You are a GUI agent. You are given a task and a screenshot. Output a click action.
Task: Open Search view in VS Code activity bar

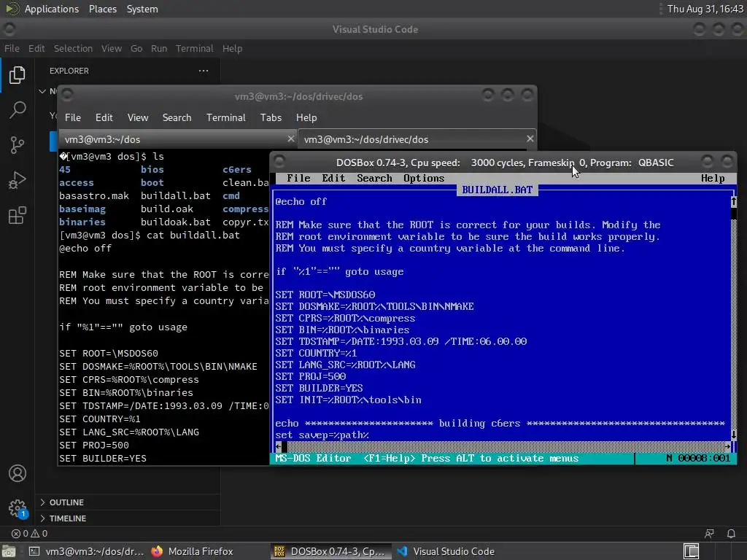tap(18, 110)
